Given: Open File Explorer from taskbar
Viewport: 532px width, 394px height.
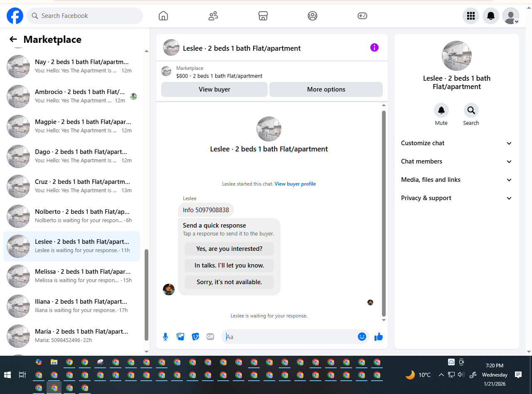Looking at the screenshot, I should [x=54, y=362].
